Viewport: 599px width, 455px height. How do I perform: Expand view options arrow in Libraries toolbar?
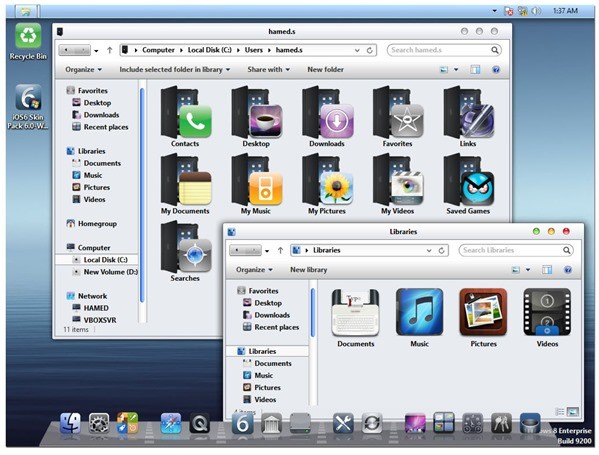[528, 270]
